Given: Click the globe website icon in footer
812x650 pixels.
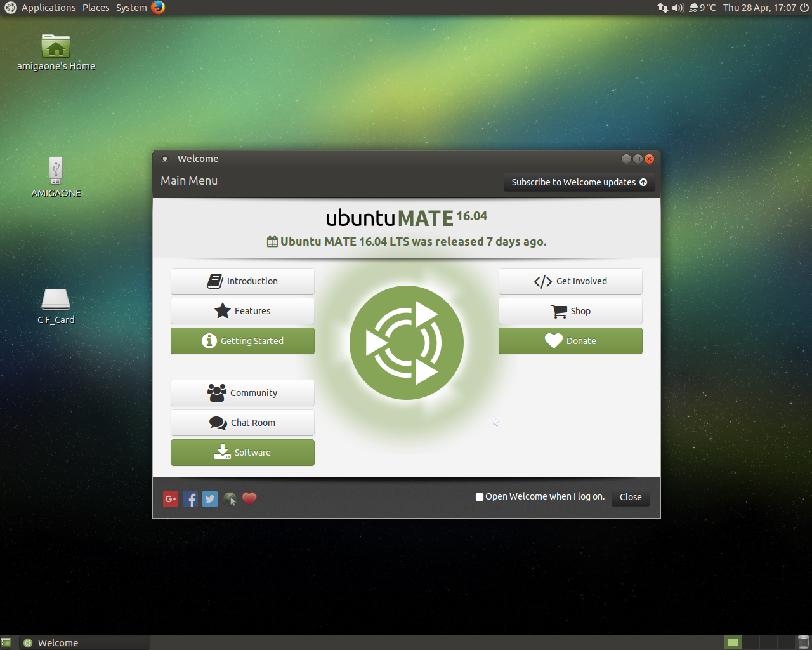Looking at the screenshot, I should (x=230, y=499).
